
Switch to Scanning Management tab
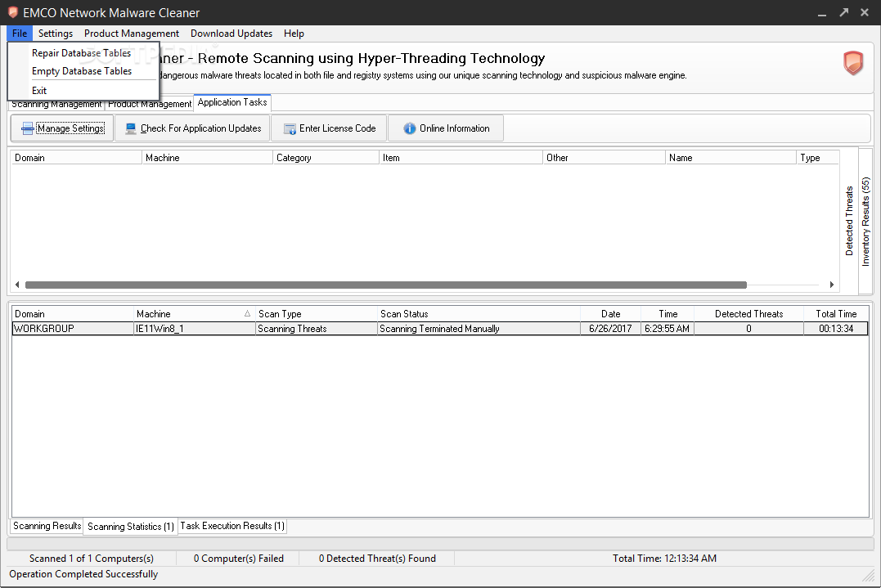[56, 105]
